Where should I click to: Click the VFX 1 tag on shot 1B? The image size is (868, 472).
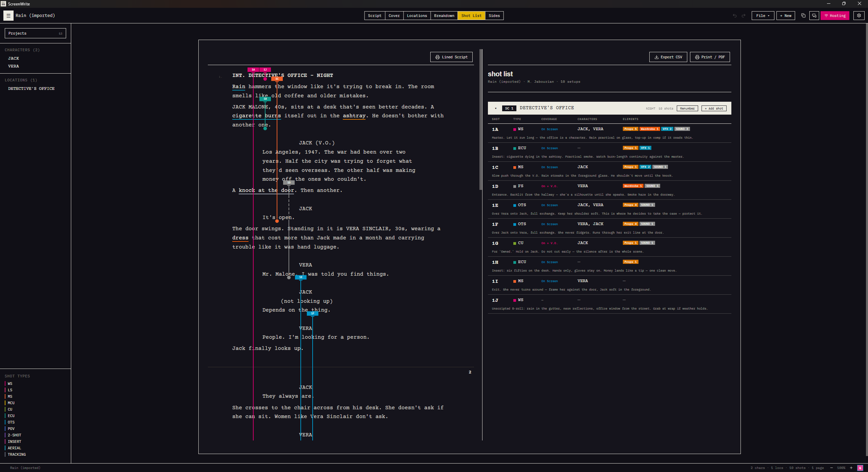[x=645, y=148]
